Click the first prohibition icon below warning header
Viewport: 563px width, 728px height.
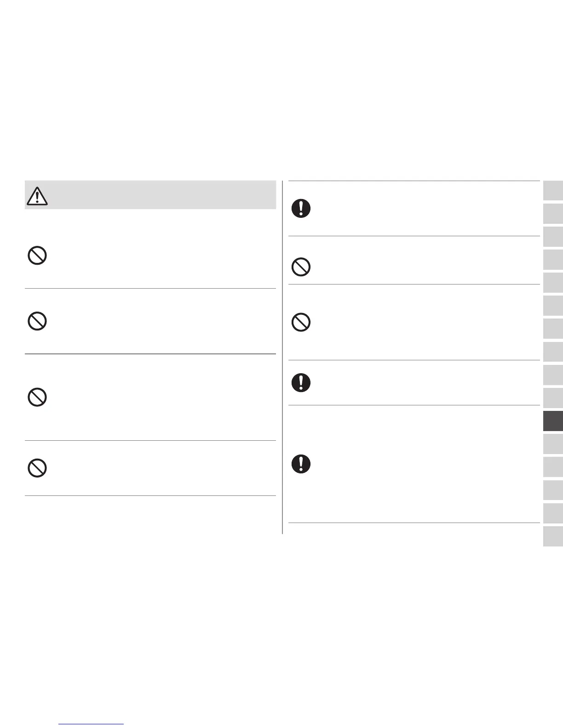point(37,255)
